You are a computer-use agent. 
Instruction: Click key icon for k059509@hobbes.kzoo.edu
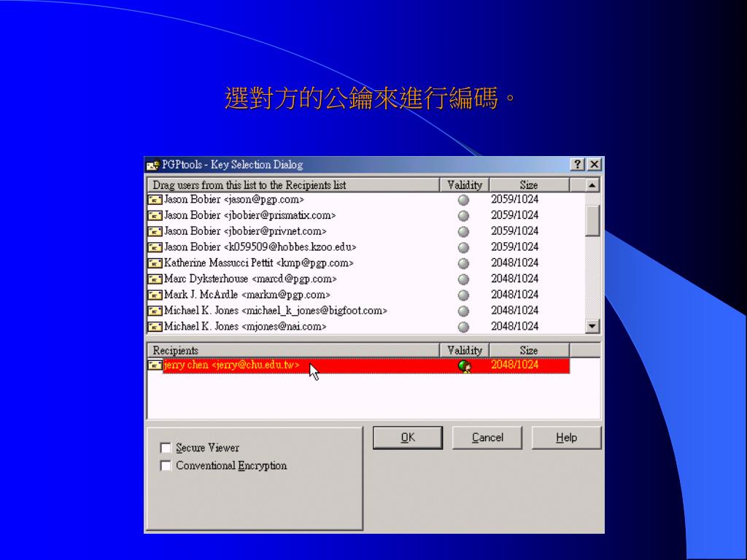155,247
